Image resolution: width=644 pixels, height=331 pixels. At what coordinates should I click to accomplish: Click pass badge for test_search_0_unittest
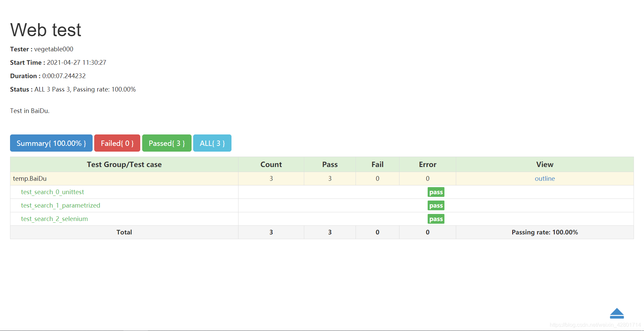point(436,192)
